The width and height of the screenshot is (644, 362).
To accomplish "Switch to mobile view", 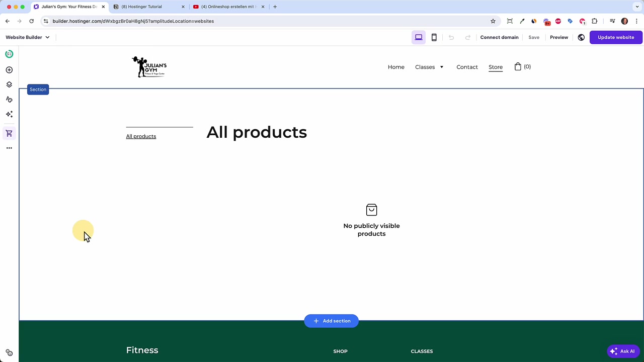I will [x=434, y=37].
